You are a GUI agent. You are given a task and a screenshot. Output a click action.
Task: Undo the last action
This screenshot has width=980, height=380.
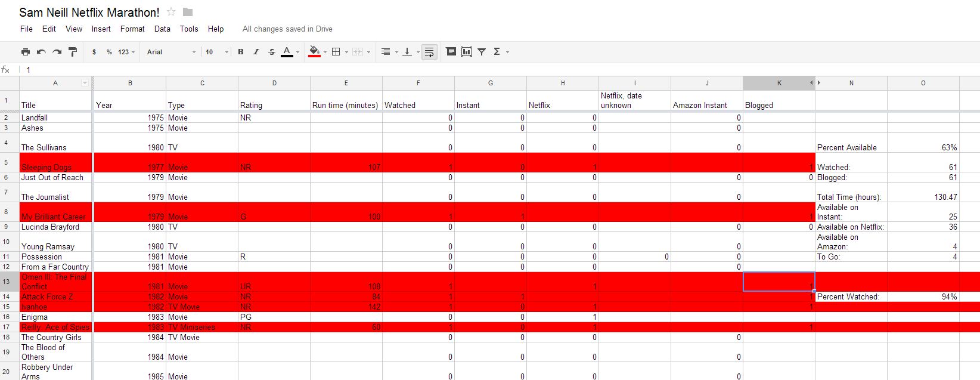(41, 52)
